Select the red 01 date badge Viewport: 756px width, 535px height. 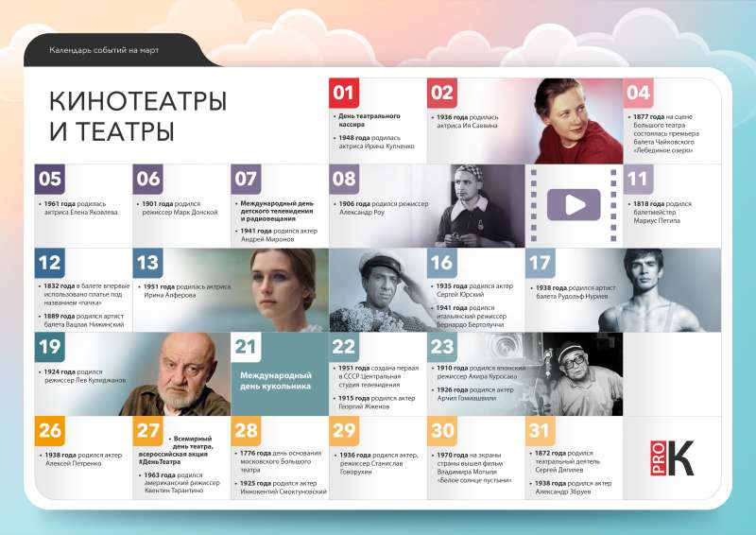point(343,93)
